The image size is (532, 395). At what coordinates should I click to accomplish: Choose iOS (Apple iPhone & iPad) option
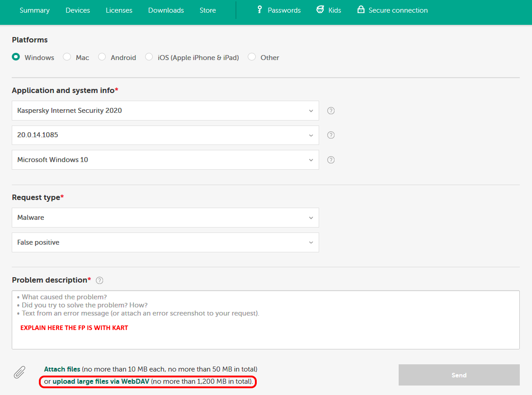[149, 56]
